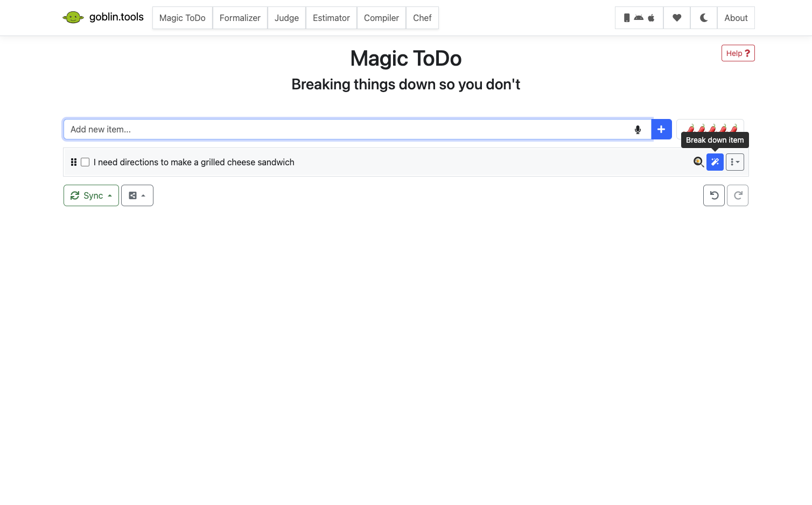Screen dimensions: 812x505
Task: Open the three-dots options menu for the item
Action: pos(735,162)
